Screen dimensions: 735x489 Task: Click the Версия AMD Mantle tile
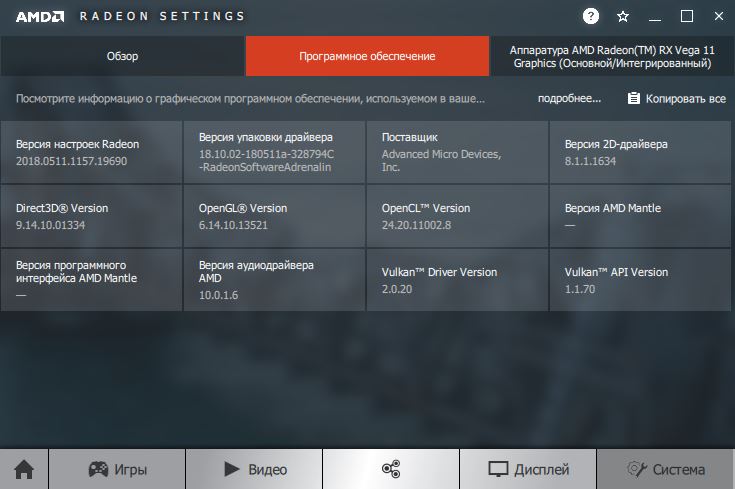(x=640, y=216)
